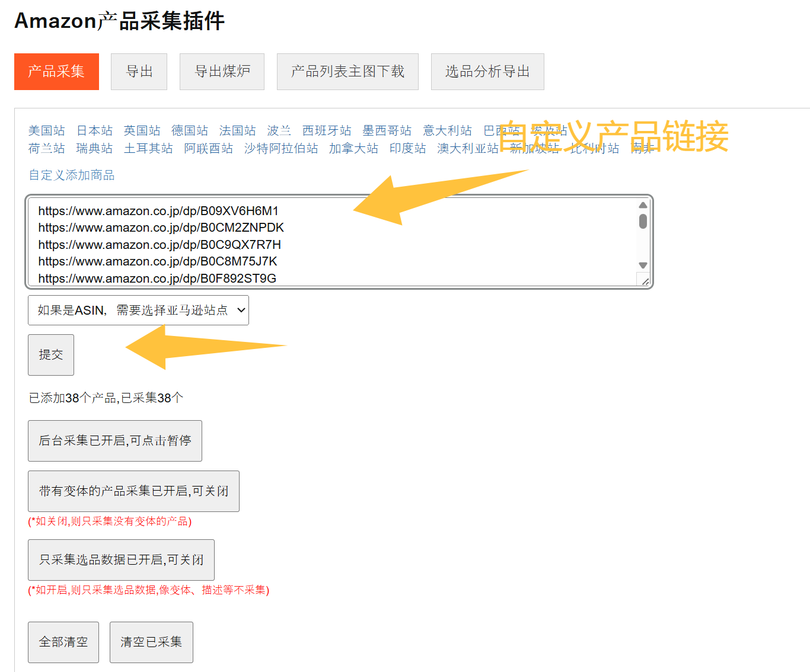The height and width of the screenshot is (672, 810).
Task: Toggle 带有变体的产品采集 collection off
Action: (x=133, y=491)
